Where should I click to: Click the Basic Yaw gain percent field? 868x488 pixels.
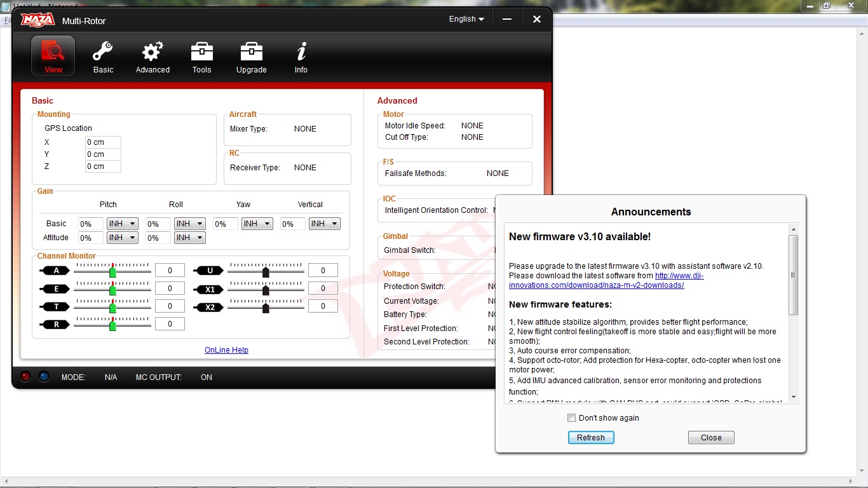[226, 224]
